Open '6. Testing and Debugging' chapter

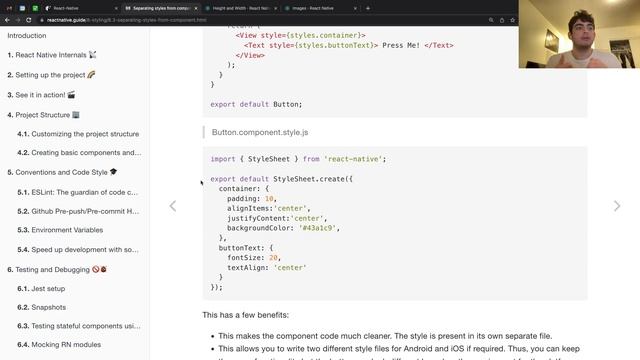(57, 269)
